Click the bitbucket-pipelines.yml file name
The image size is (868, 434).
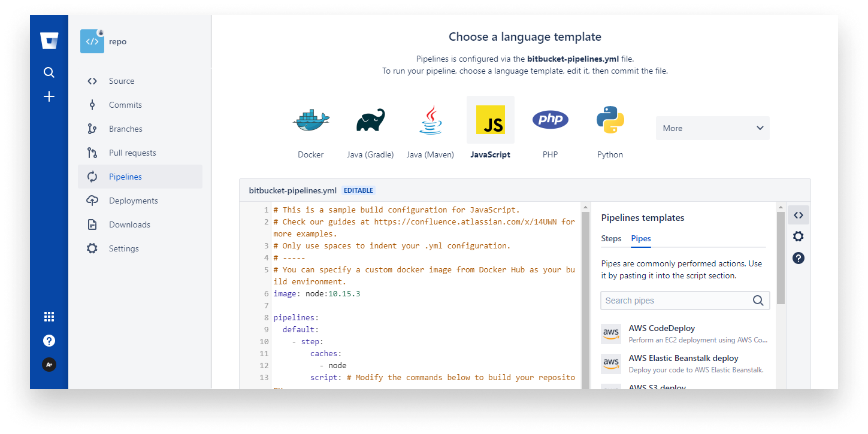(x=293, y=190)
